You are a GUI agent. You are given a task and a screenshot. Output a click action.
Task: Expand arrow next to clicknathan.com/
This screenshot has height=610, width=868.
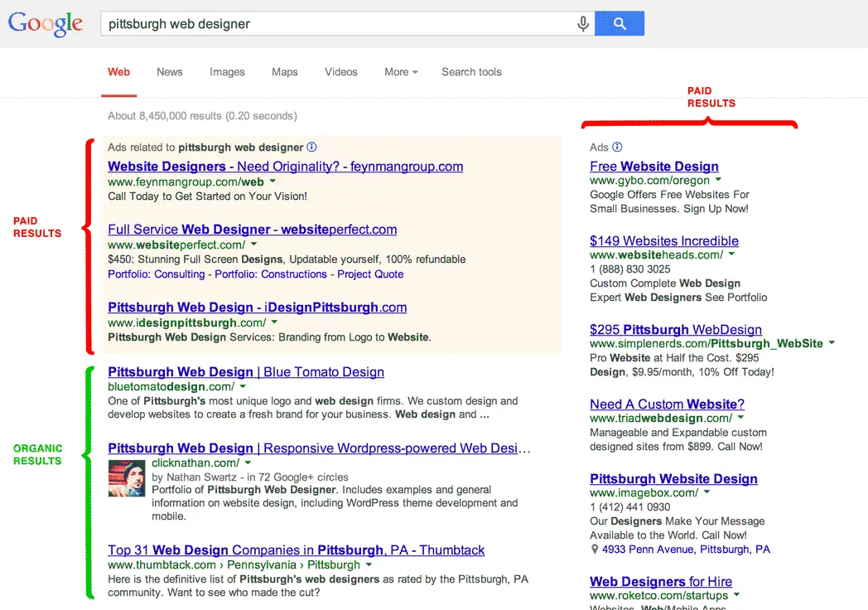(248, 462)
